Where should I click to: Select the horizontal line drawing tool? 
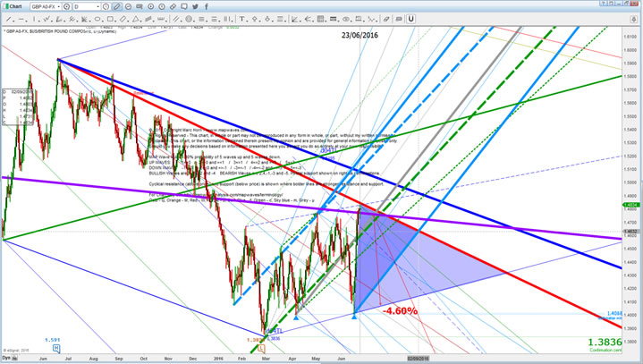[x=22, y=18]
